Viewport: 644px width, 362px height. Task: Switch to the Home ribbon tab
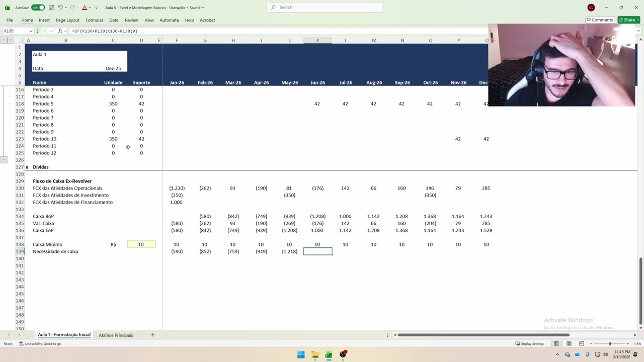27,20
